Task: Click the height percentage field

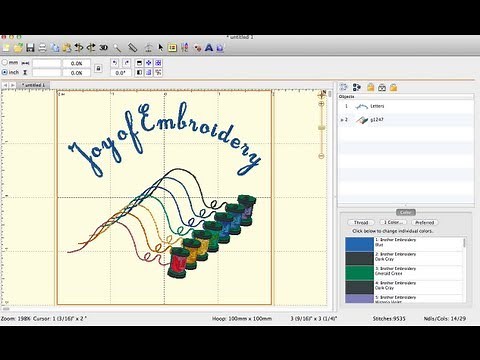Action: pyautogui.click(x=76, y=72)
